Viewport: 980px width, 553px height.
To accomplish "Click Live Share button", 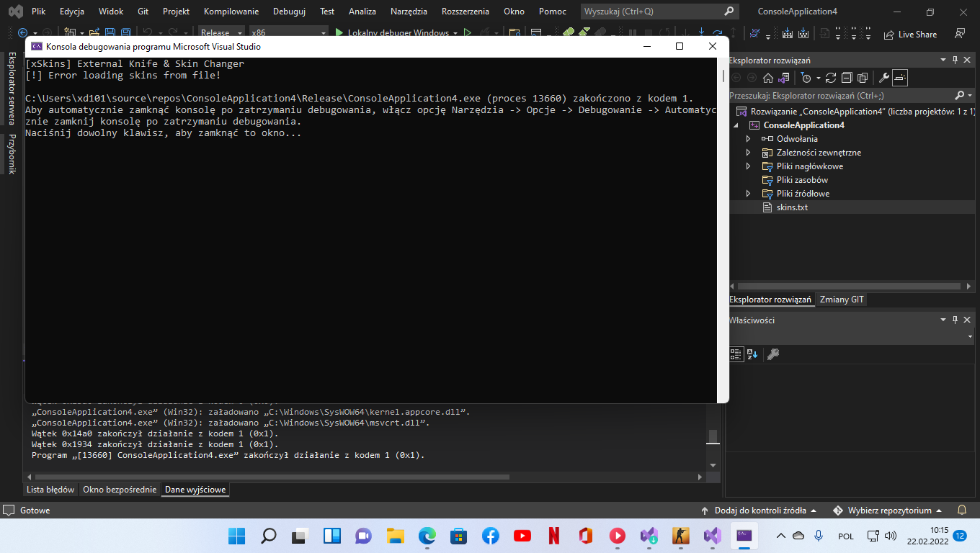I will coord(910,34).
